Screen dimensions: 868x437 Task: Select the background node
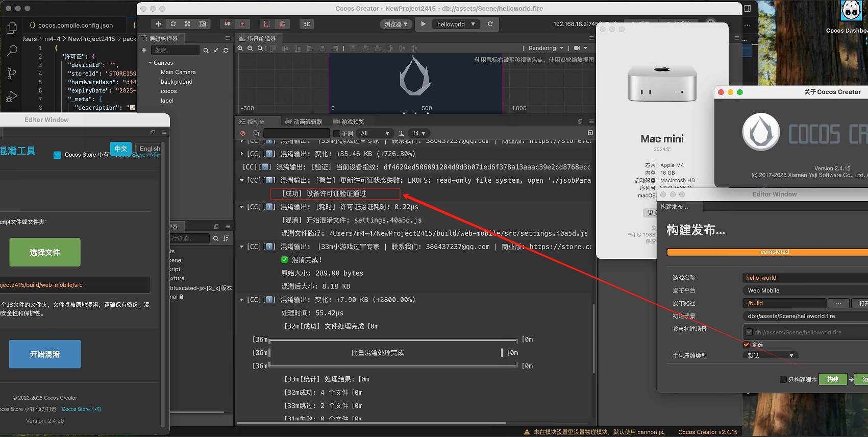pos(177,82)
